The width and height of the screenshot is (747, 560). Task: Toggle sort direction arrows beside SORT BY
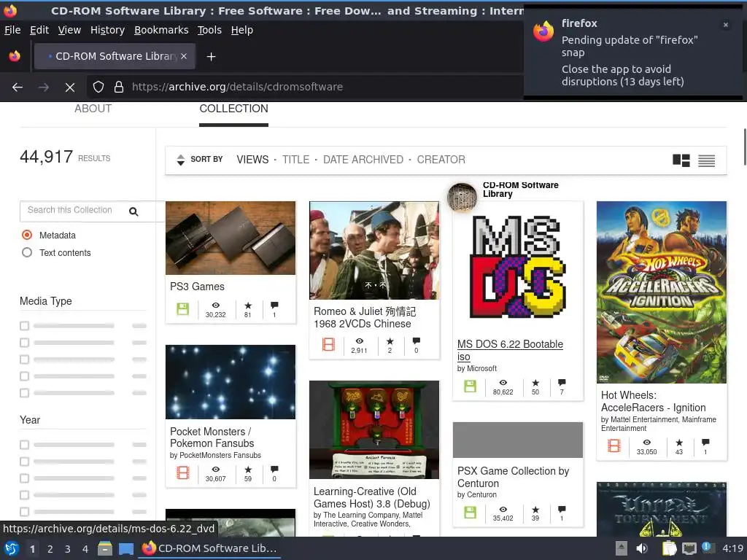pos(181,160)
